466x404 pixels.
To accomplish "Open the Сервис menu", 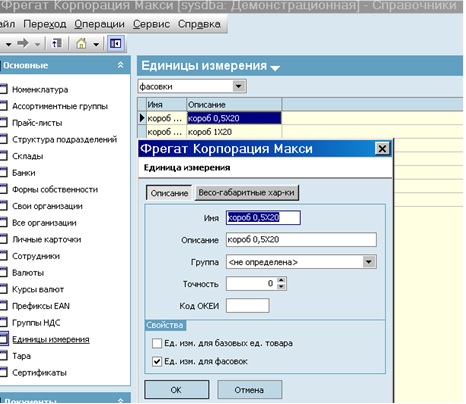I will [x=151, y=24].
